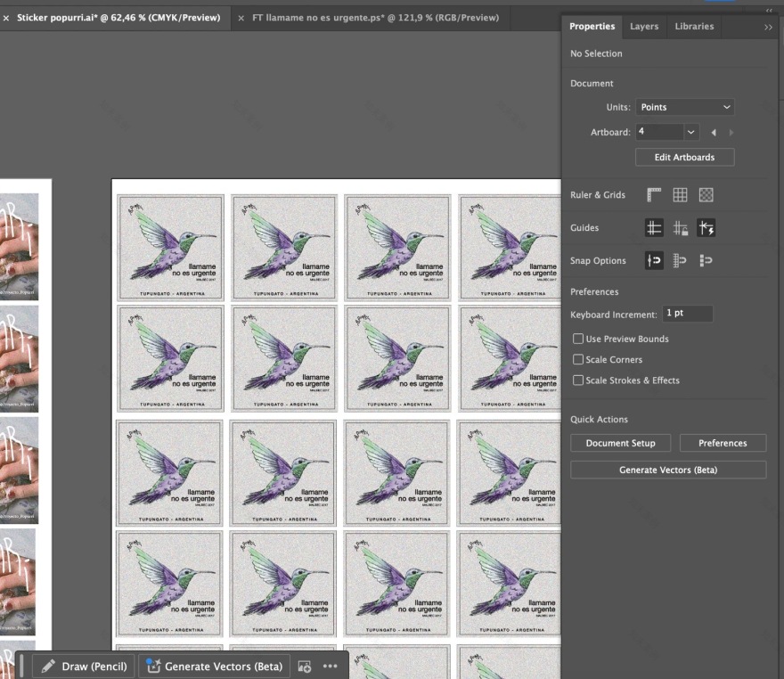
Task: Tick the Scale Strokes & Effects checkbox
Action: [577, 380]
